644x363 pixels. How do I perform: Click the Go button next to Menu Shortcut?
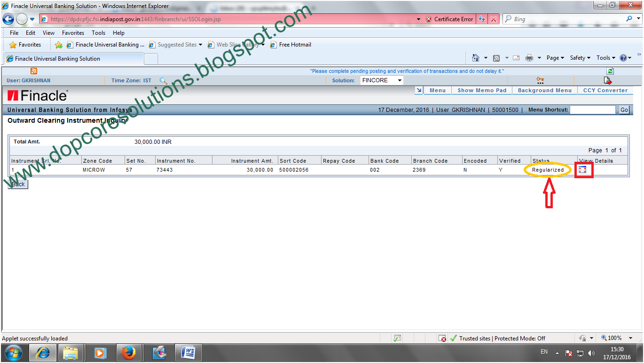click(624, 110)
